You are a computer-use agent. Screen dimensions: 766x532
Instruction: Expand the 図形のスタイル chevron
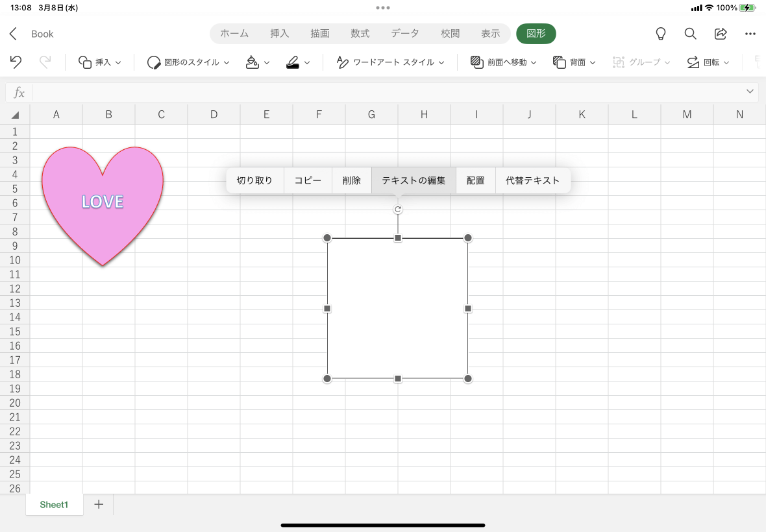(227, 62)
